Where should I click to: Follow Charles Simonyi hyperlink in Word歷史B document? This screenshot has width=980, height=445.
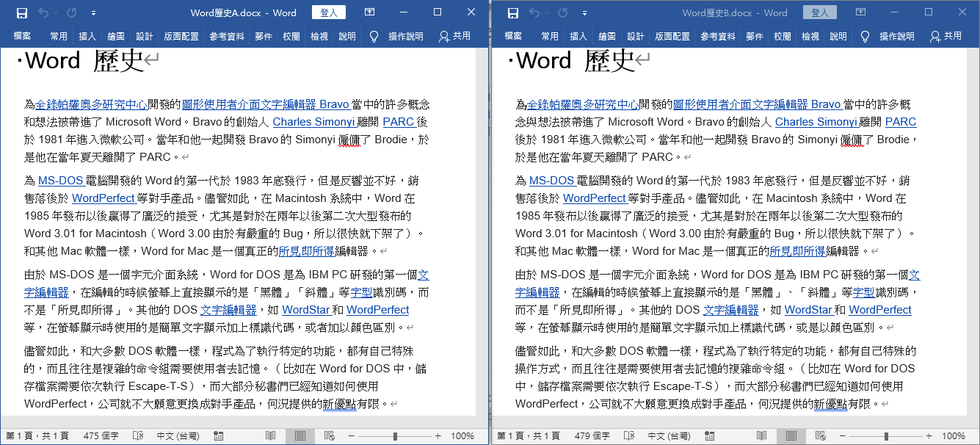tap(816, 122)
